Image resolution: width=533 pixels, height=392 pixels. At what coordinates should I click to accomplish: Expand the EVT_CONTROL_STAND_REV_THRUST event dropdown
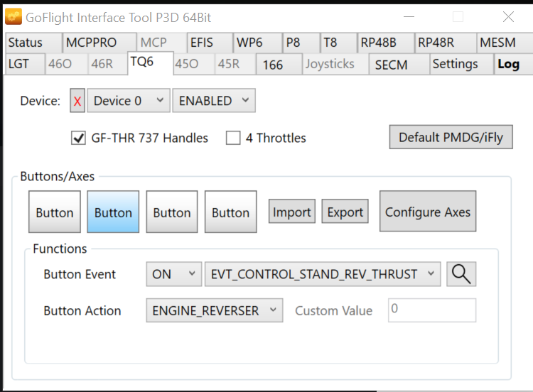tap(322, 274)
